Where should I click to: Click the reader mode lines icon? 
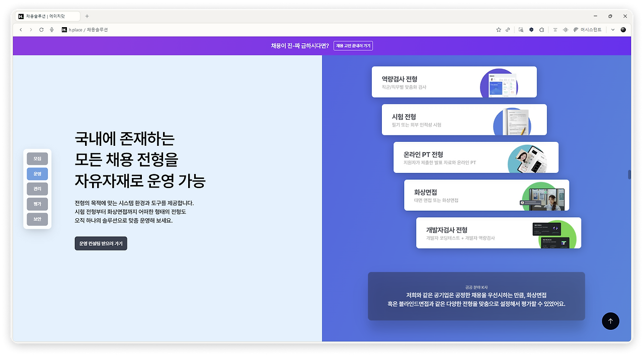pyautogui.click(x=555, y=29)
